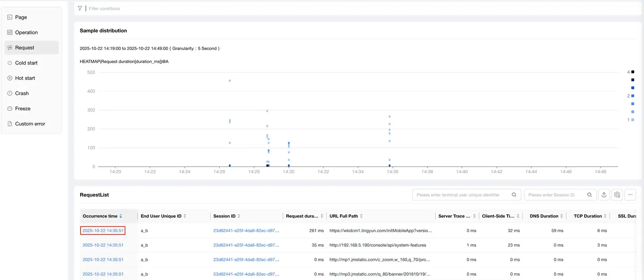644x280 pixels.
Task: Click the filter funnel icon
Action: pos(80,8)
